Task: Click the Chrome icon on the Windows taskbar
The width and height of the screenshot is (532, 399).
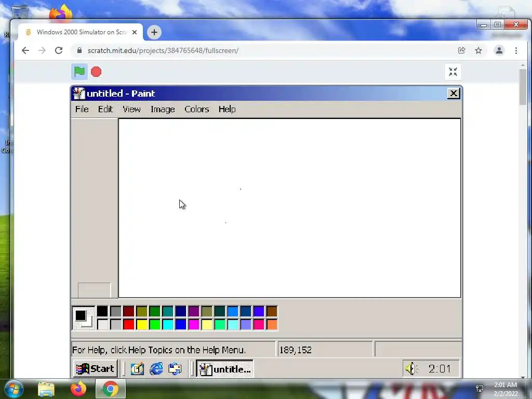Action: point(110,389)
